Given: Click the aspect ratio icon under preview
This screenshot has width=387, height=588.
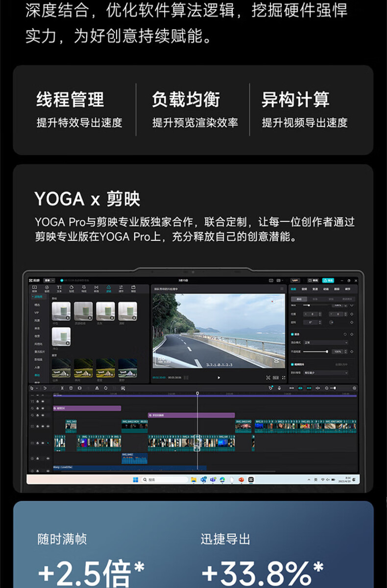Looking at the screenshot, I should [276, 377].
